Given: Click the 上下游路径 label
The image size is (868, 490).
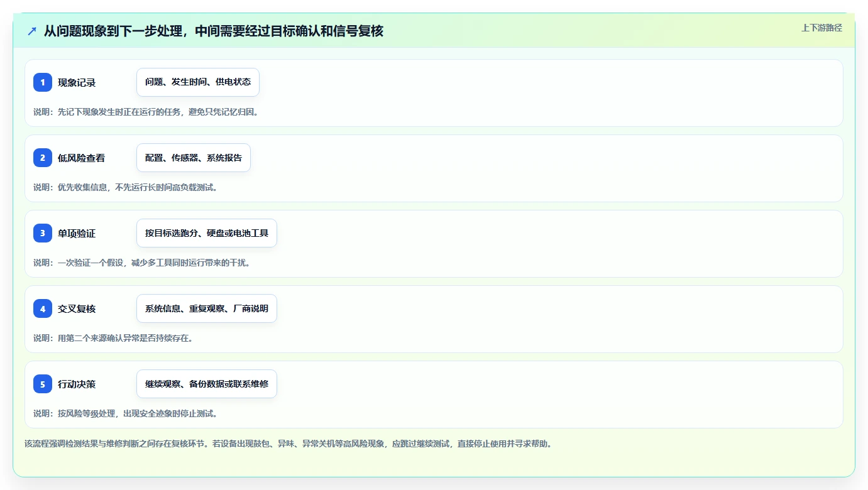Looking at the screenshot, I should pos(821,28).
